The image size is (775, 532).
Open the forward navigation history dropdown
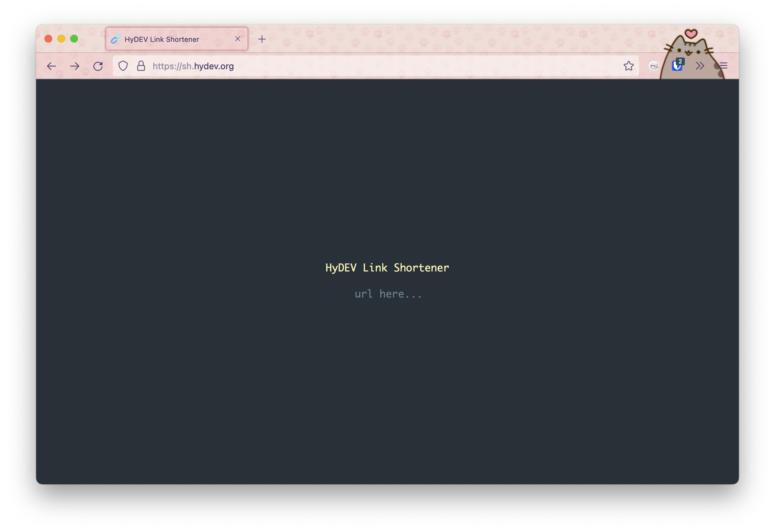75,66
